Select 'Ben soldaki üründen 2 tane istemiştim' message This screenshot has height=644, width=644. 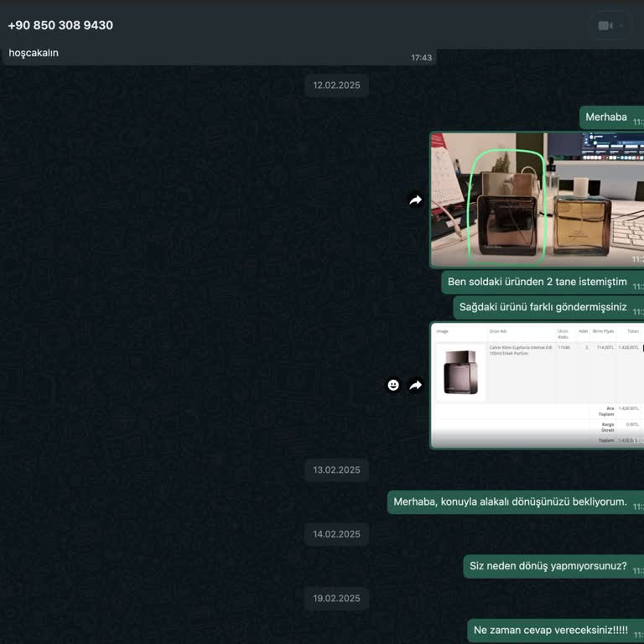click(x=543, y=282)
